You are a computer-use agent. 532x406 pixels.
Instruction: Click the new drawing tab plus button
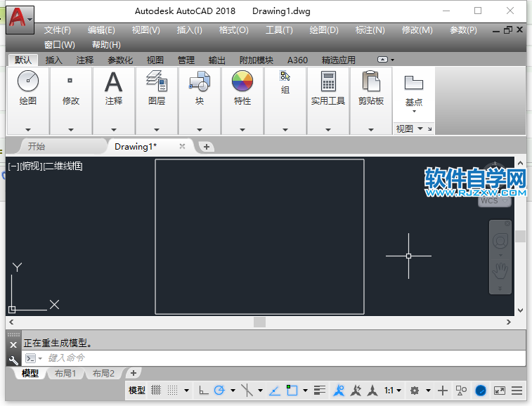[x=207, y=147]
